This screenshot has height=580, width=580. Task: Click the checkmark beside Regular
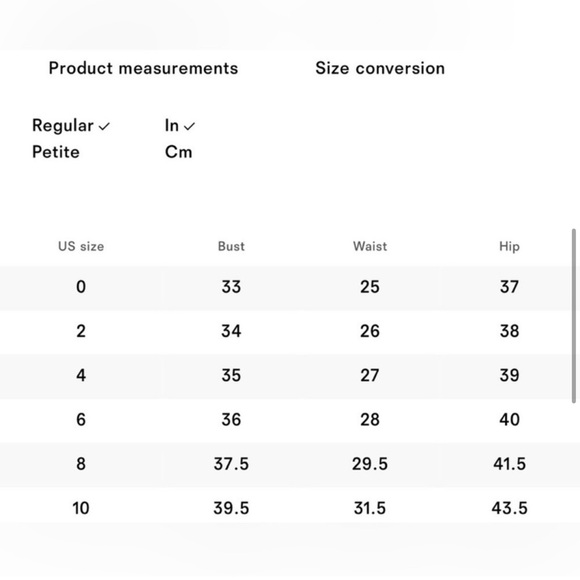[x=104, y=127]
